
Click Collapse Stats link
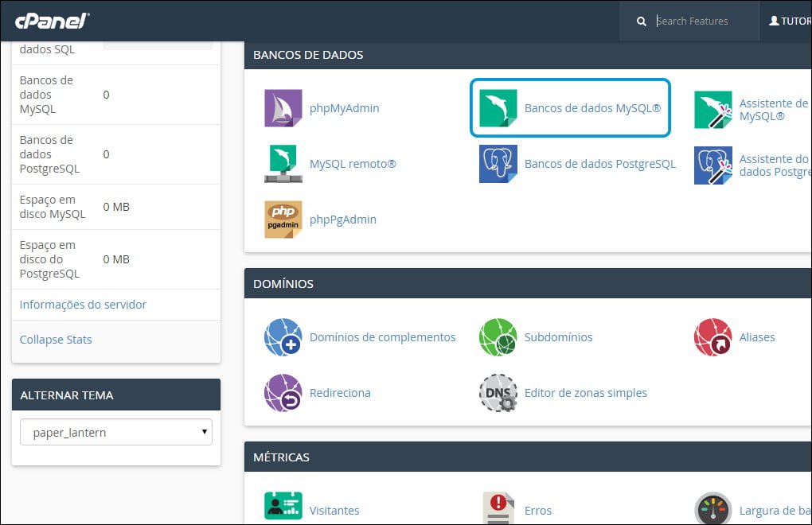tap(56, 340)
